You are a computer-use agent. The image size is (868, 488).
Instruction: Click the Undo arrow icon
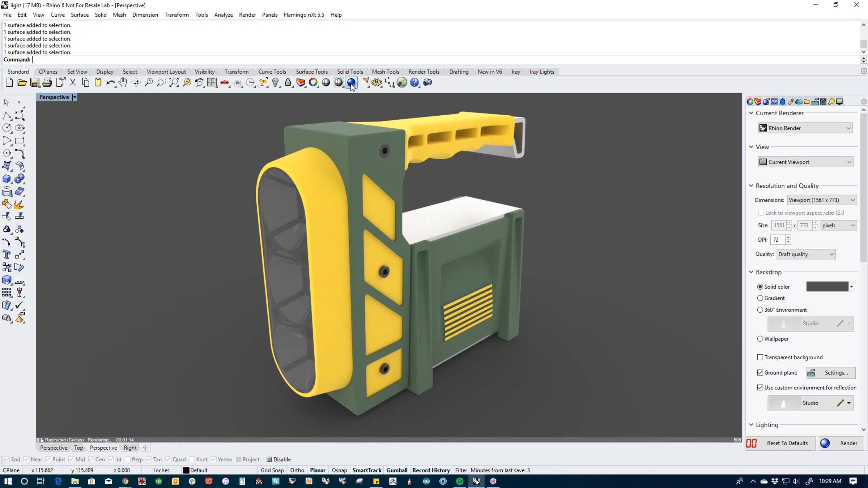point(110,82)
